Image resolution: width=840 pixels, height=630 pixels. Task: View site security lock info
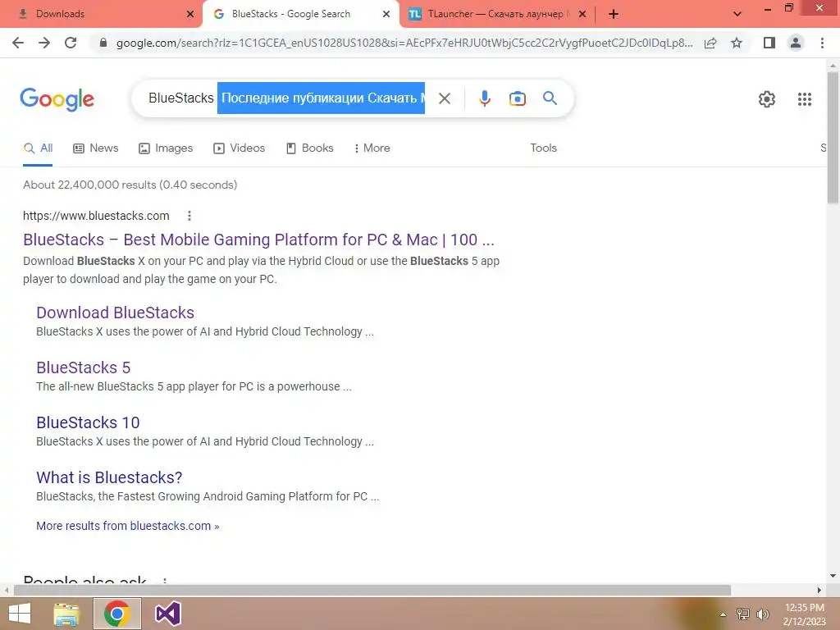pos(103,43)
